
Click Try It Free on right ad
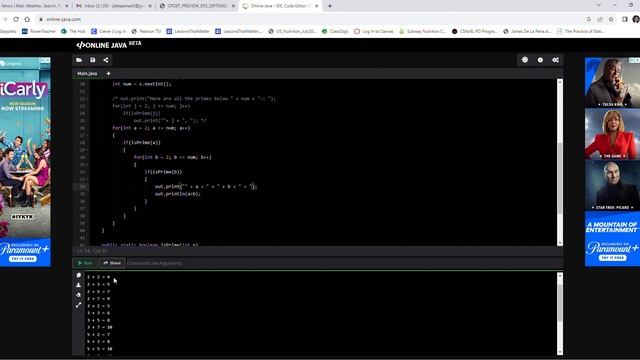point(612,258)
